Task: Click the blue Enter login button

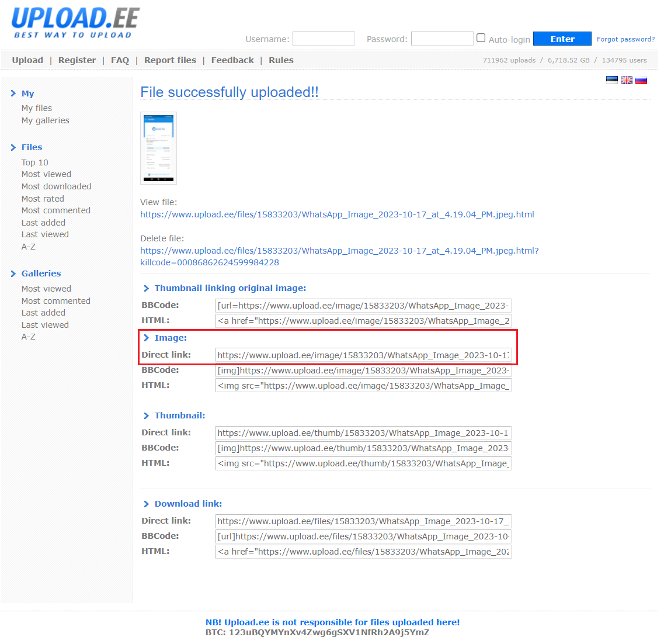Action: point(562,39)
